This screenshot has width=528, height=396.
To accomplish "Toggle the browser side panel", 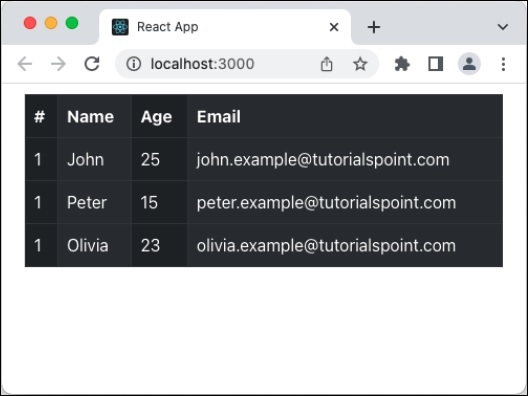I will (435, 64).
